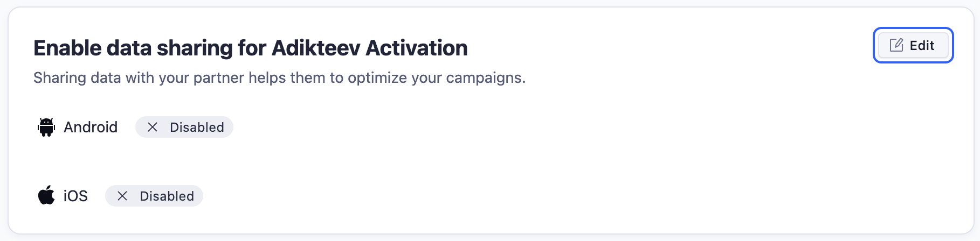The height and width of the screenshot is (241, 980).
Task: Click the word "Disabled" next to iOS
Action: coord(167,196)
